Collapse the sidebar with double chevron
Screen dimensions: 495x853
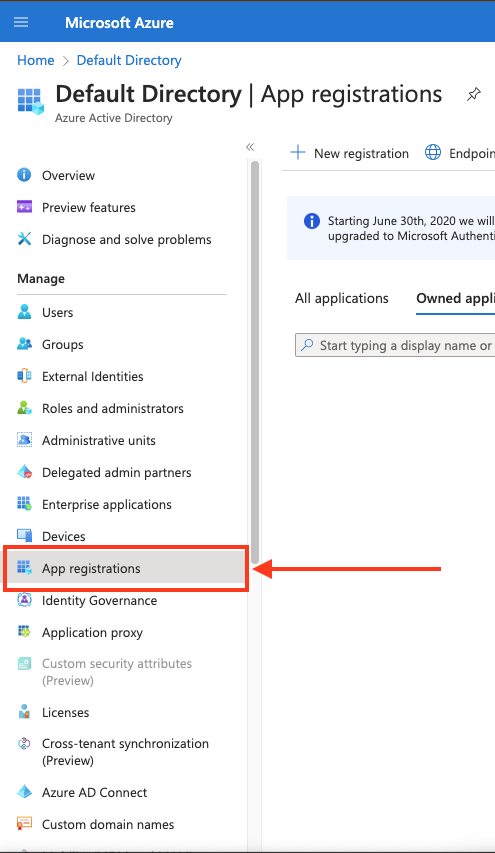(x=250, y=147)
